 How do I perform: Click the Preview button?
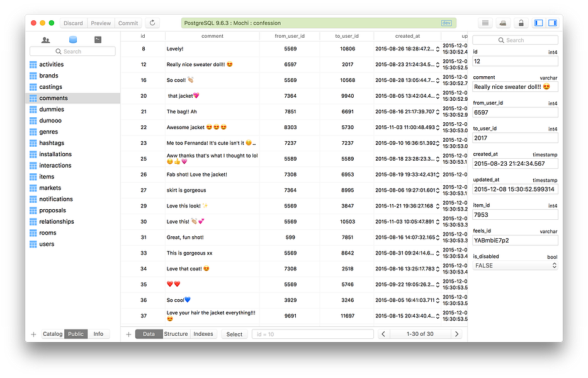pos(101,23)
